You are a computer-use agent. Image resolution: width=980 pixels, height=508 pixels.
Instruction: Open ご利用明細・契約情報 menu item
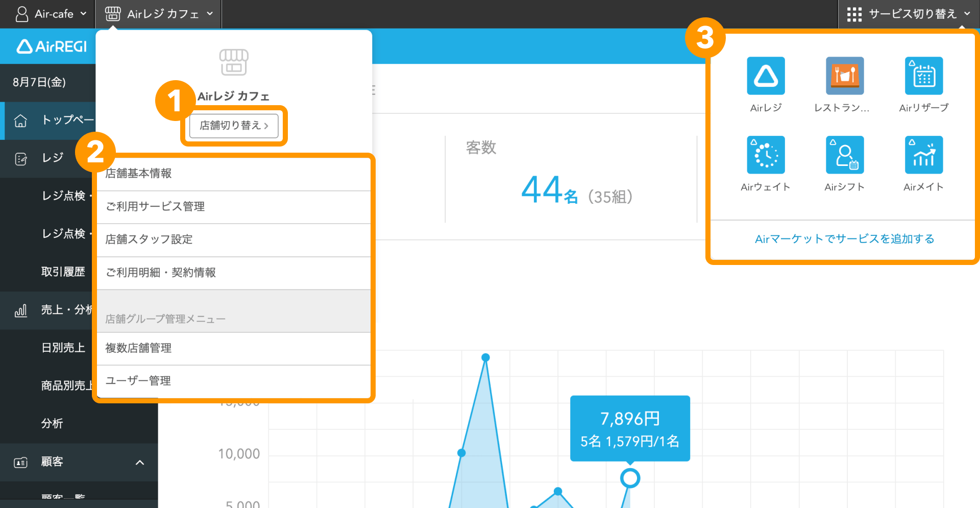(234, 273)
